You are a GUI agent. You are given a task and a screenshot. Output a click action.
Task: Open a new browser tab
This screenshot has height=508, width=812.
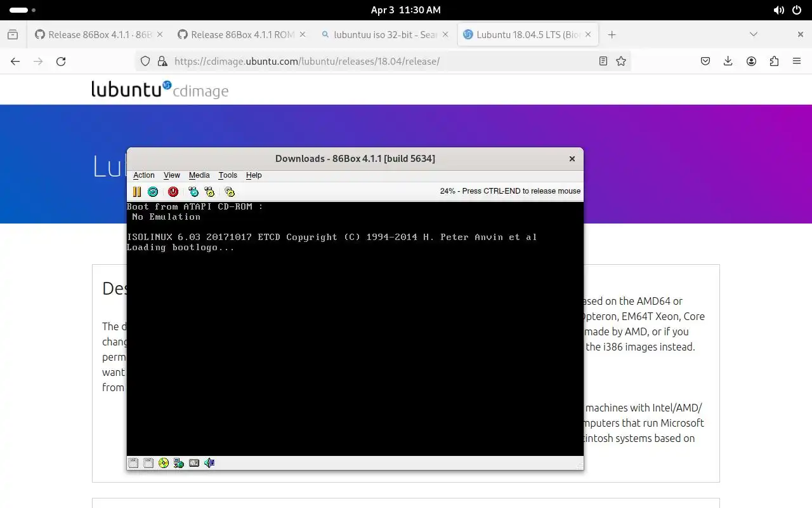(612, 35)
